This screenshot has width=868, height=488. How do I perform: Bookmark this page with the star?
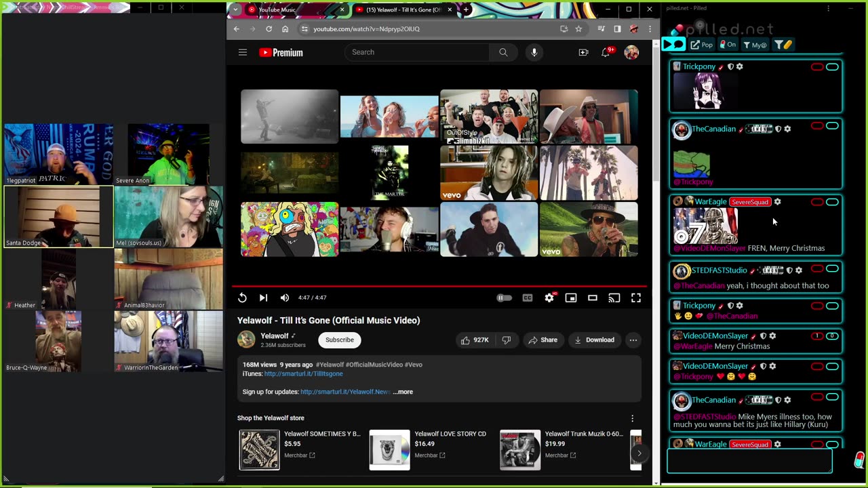point(578,29)
